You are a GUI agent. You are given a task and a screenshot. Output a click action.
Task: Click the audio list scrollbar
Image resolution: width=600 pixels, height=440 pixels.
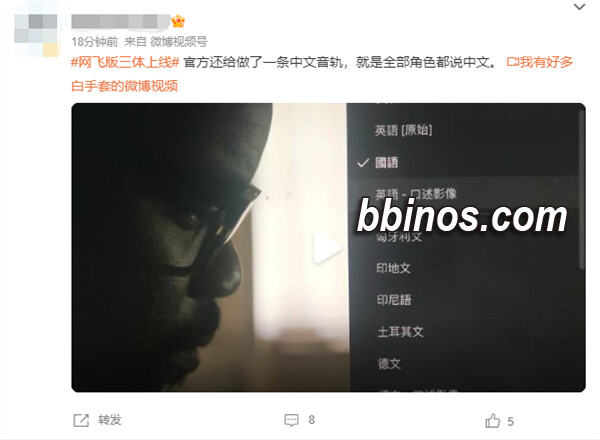pos(582,189)
